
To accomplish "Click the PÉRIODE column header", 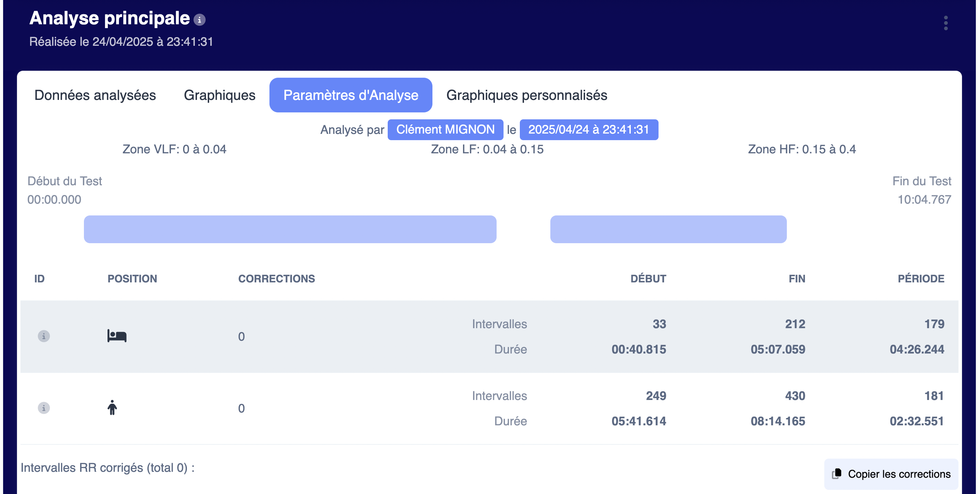I will point(921,279).
